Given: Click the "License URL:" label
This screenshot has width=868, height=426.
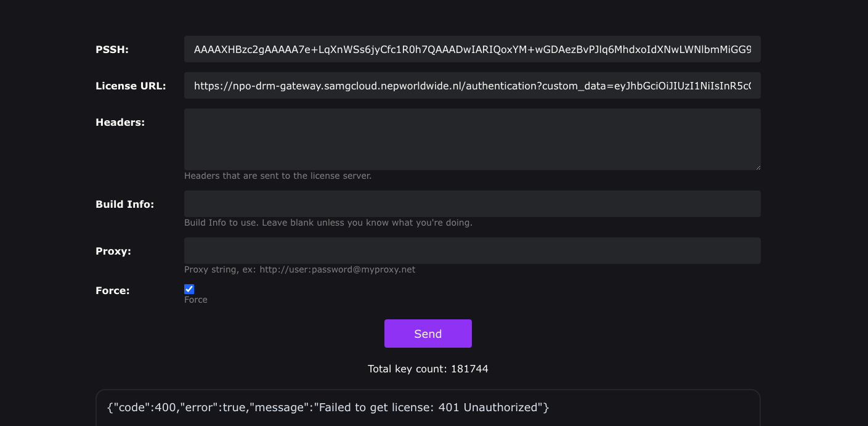Looking at the screenshot, I should click(x=131, y=86).
